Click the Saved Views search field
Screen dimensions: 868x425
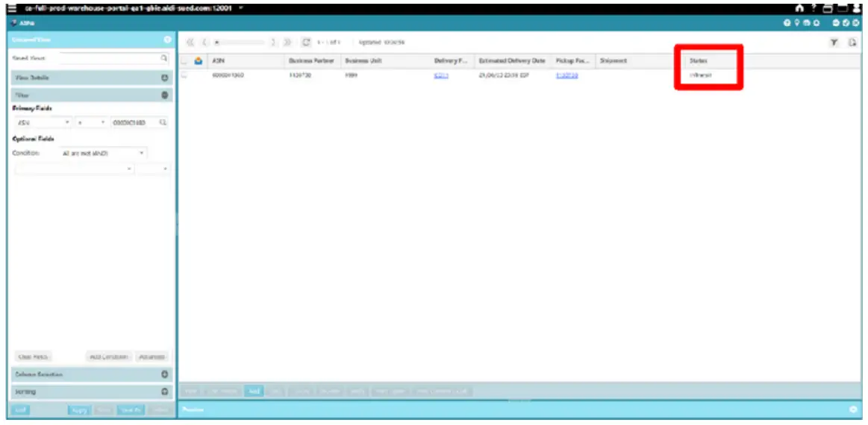pos(110,57)
